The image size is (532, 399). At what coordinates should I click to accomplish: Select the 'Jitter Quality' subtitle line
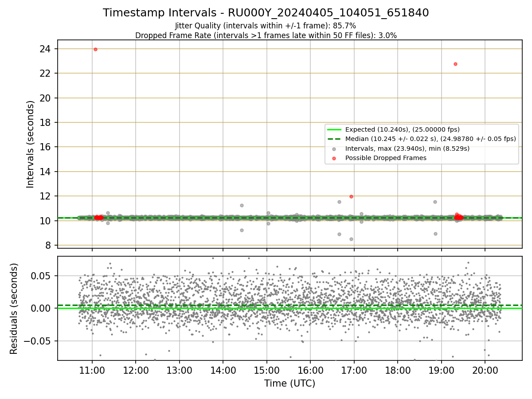point(266,26)
